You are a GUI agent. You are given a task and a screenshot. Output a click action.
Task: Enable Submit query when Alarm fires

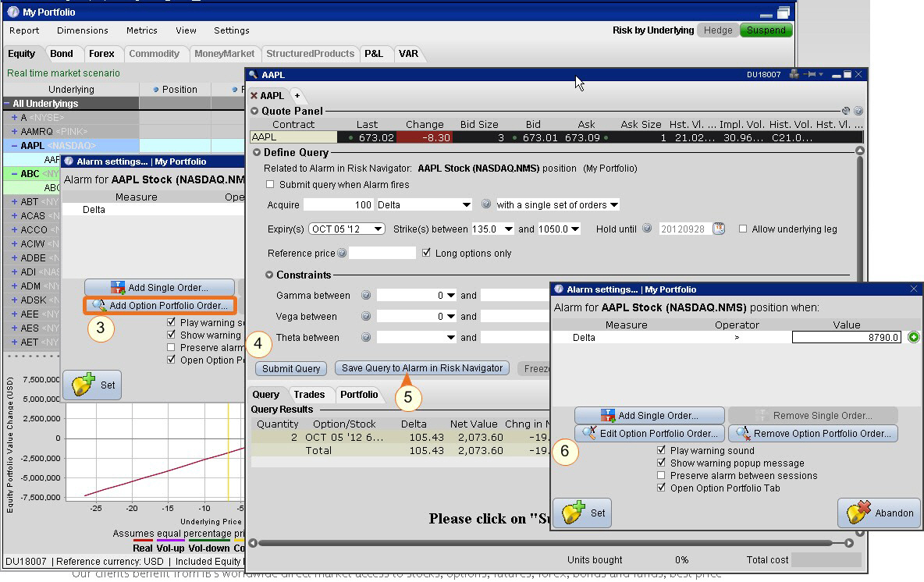[270, 185]
